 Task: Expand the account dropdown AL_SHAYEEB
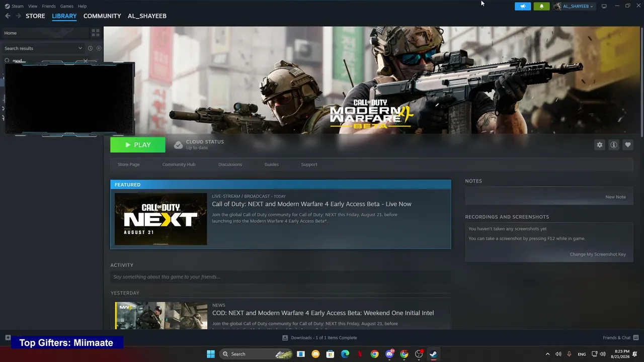[574, 6]
